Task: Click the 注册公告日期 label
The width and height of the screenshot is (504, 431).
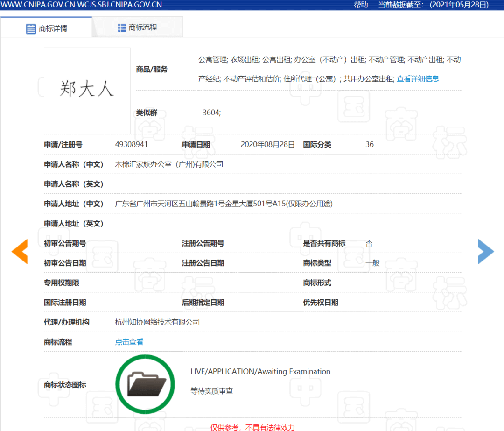Action: [x=203, y=263]
